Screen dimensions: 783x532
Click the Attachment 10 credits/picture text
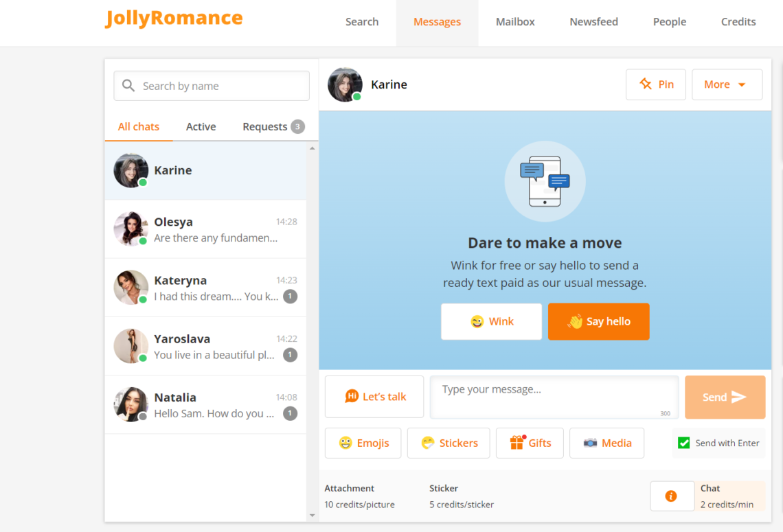(359, 496)
